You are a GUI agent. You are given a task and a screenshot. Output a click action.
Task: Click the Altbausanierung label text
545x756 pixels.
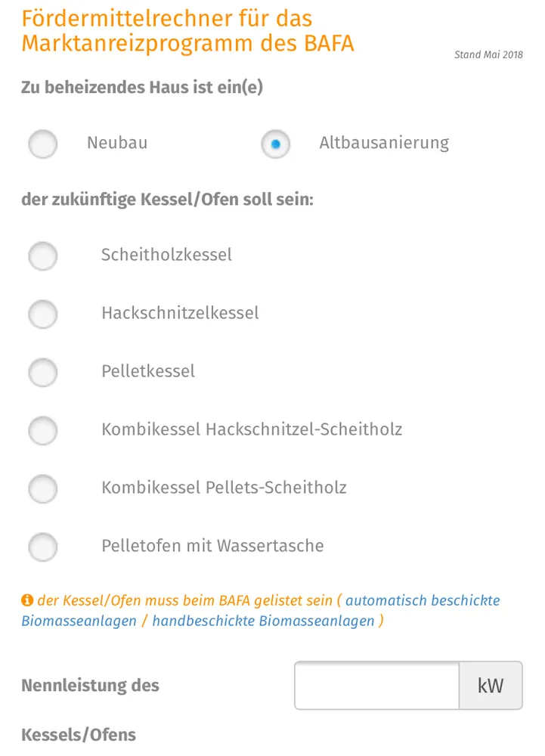(384, 143)
